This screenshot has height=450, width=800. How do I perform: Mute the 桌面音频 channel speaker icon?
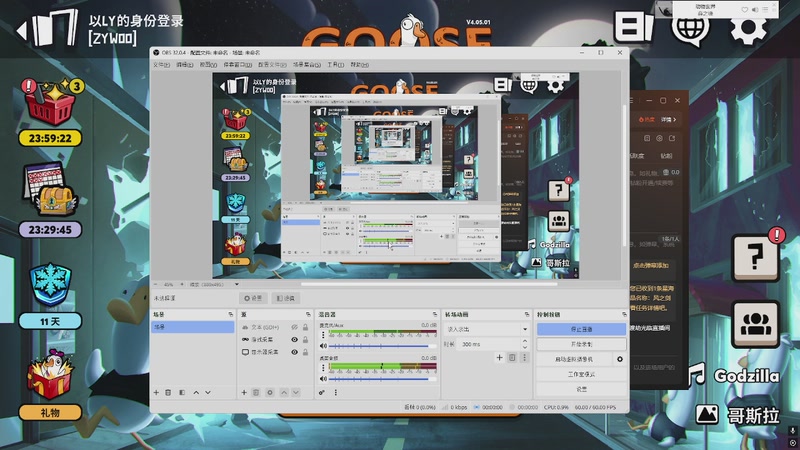point(323,379)
